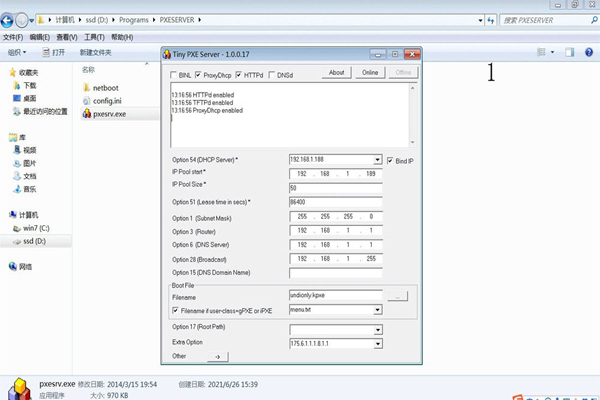Select the pxesrv.exe file
Screen dimensions: 600x400
(x=104, y=114)
